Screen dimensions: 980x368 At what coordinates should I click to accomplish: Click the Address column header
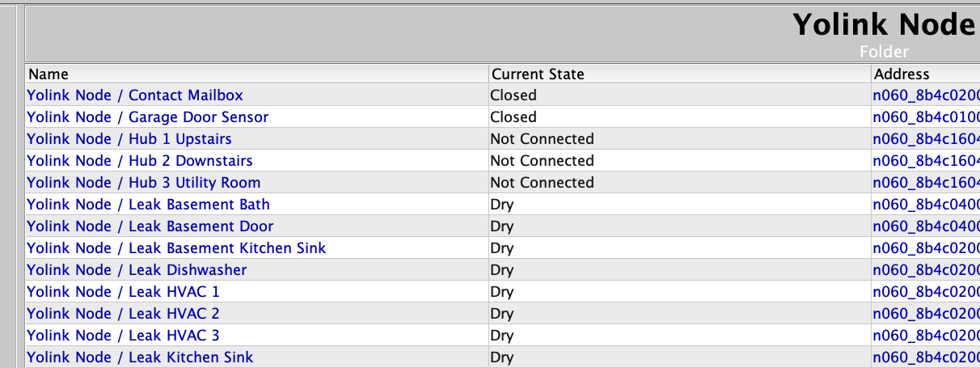point(902,74)
